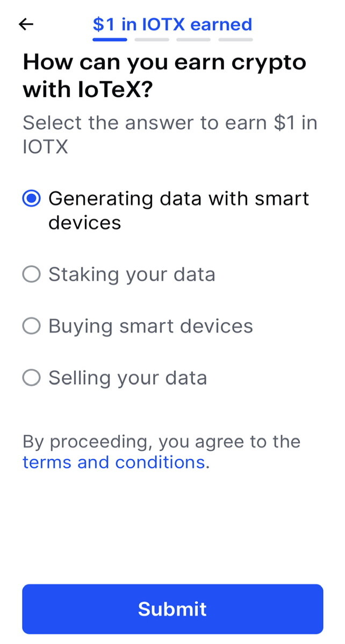Tap the word Submit on the button
Viewport: 345px width, 644px height.
point(172,609)
